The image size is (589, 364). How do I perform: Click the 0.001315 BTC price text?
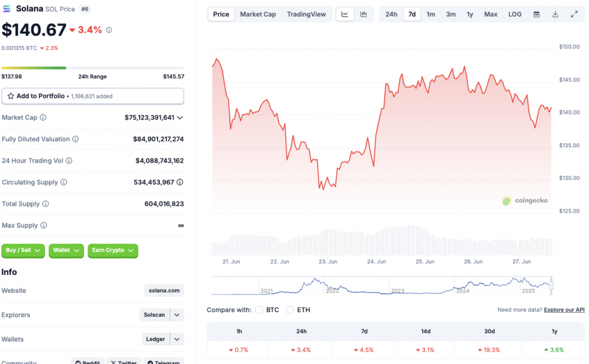pos(19,48)
